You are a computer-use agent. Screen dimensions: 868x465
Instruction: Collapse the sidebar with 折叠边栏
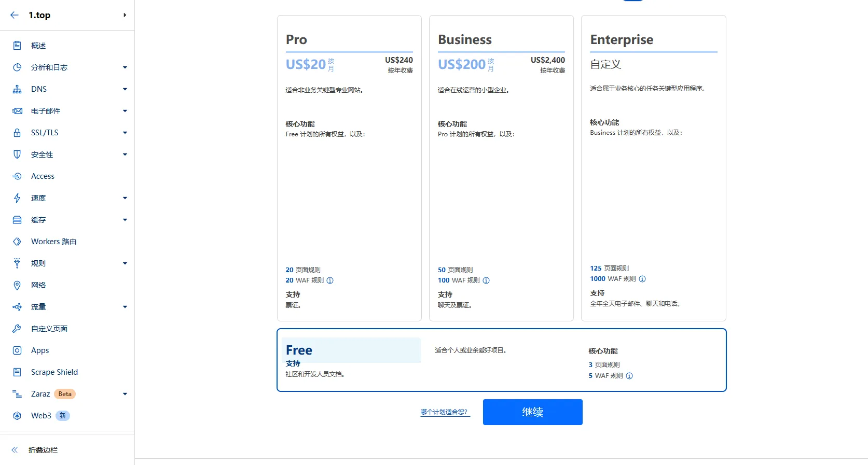point(43,450)
